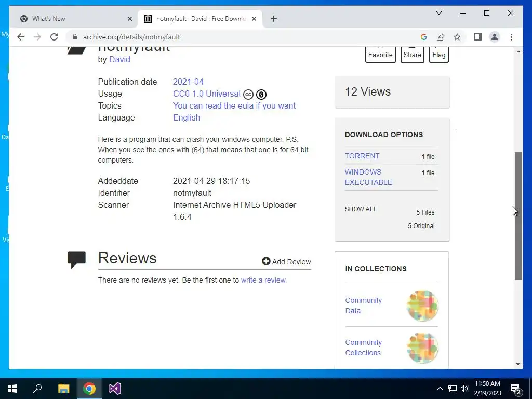Click the page scrollbar down arrow
Image resolution: width=532 pixels, height=399 pixels.
[518, 364]
